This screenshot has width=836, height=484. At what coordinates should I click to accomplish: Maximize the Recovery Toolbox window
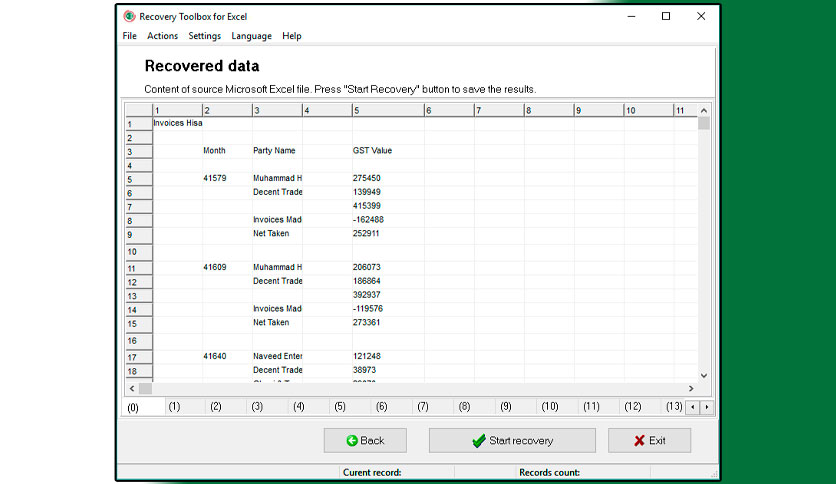(666, 17)
